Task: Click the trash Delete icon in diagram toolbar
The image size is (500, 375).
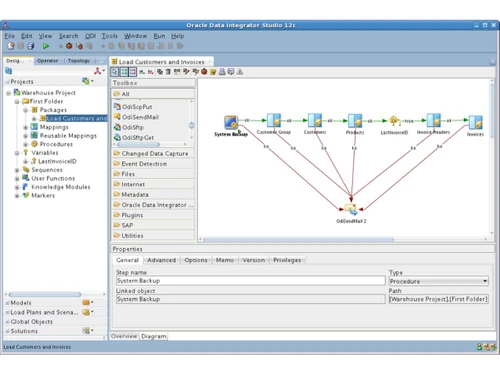Action: [x=168, y=72]
